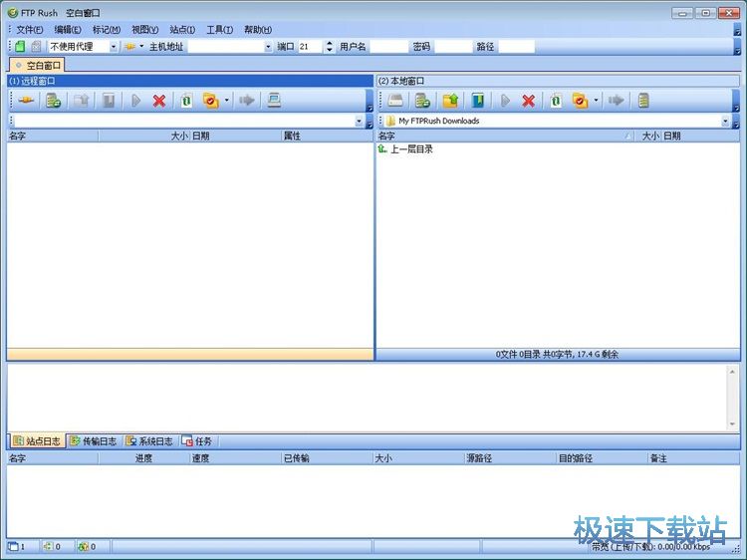This screenshot has height=560, width=747.
Task: Switch to 传输日志 tab
Action: pos(94,441)
